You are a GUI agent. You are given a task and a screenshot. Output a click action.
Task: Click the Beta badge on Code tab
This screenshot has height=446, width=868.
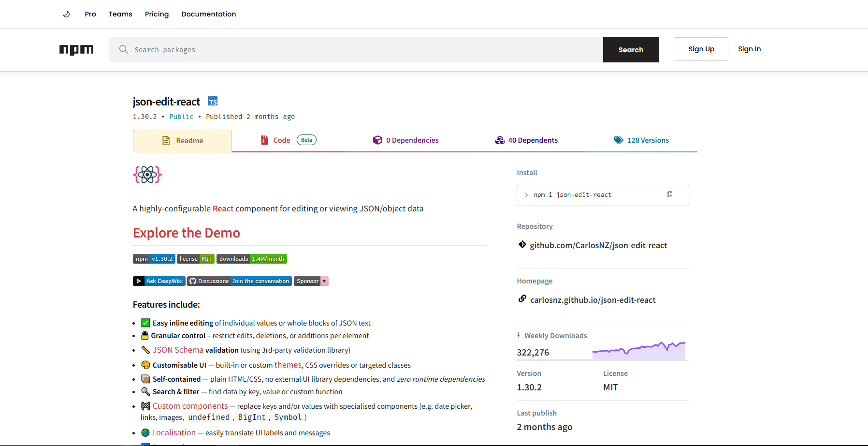(x=306, y=140)
